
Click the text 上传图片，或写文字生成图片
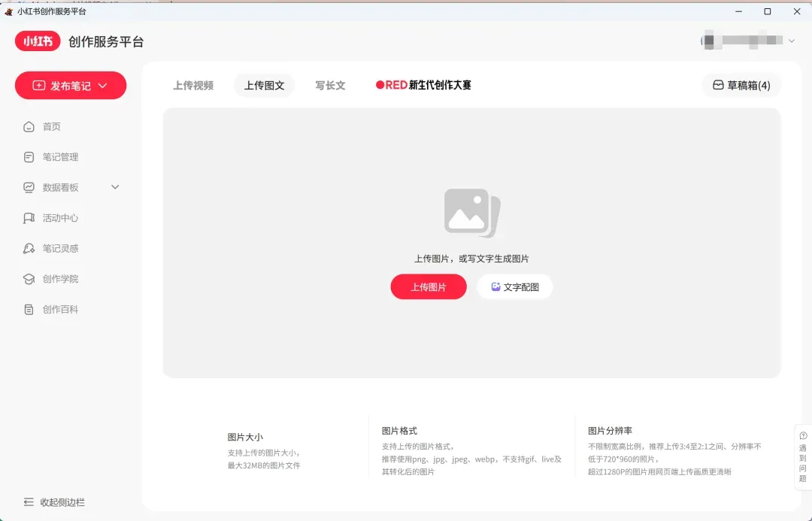click(x=471, y=259)
